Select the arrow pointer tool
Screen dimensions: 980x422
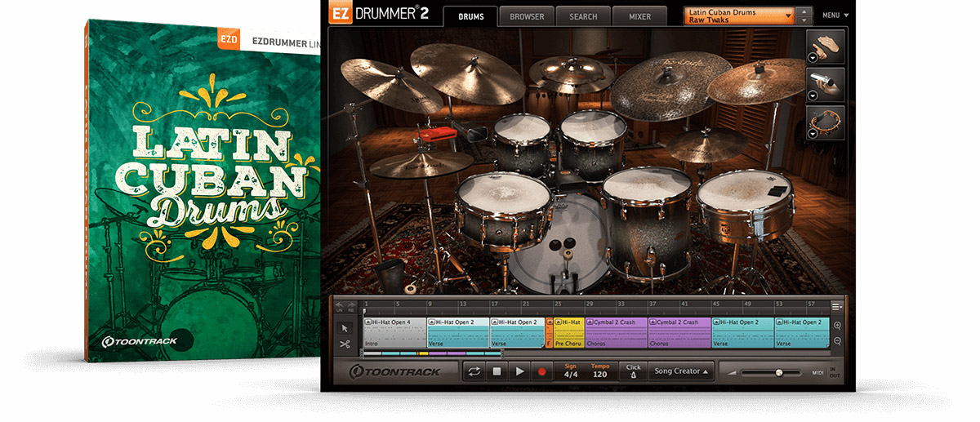345,328
